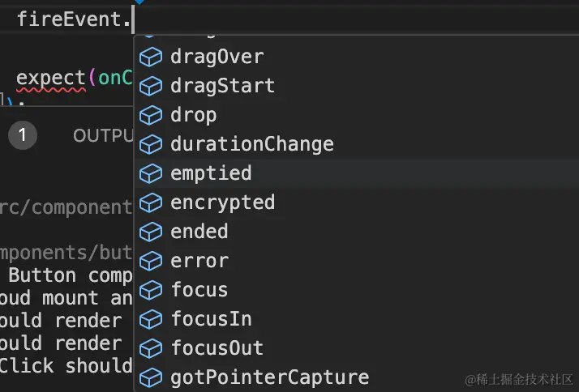
Task: Pick the ended completion item
Action: point(357,232)
